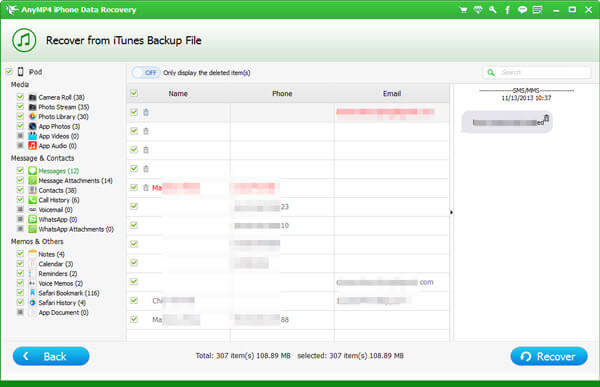This screenshot has width=600, height=387.
Task: Sort by Phone column header
Action: (x=282, y=93)
